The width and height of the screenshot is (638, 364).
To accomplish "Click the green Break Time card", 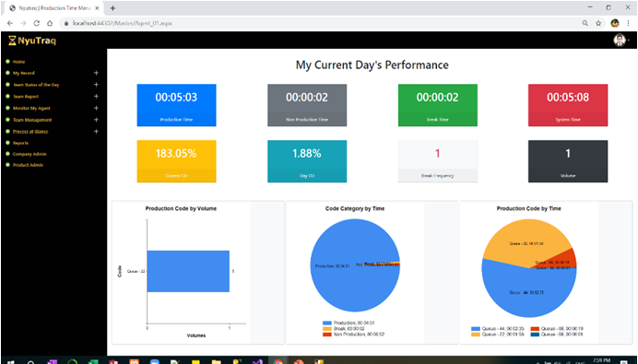I will click(x=437, y=105).
